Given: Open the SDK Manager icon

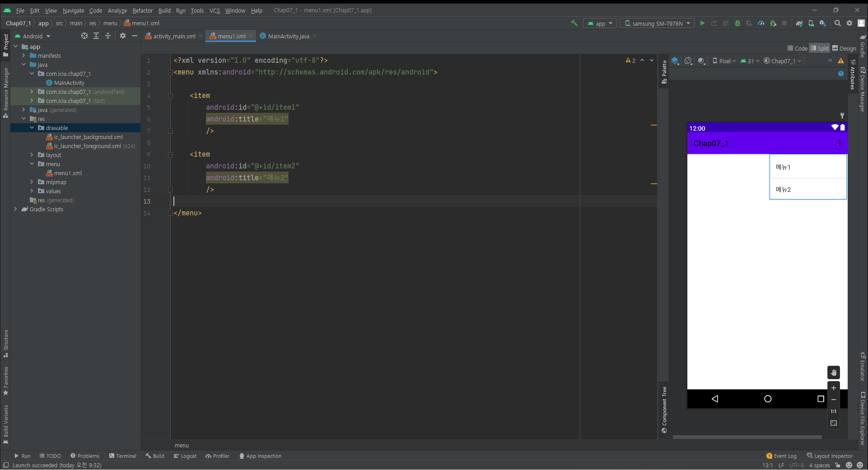Looking at the screenshot, I should (x=823, y=23).
